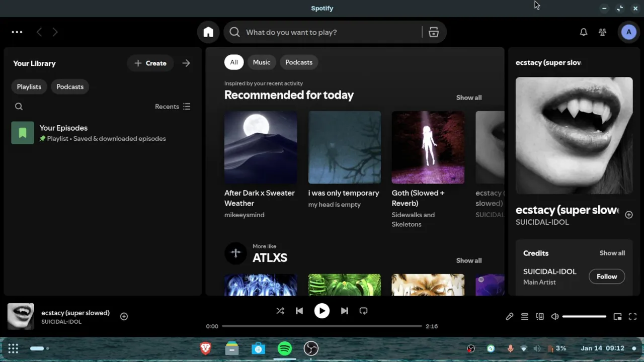
Task: Expand Your Library with arrow icon
Action: [x=186, y=63]
